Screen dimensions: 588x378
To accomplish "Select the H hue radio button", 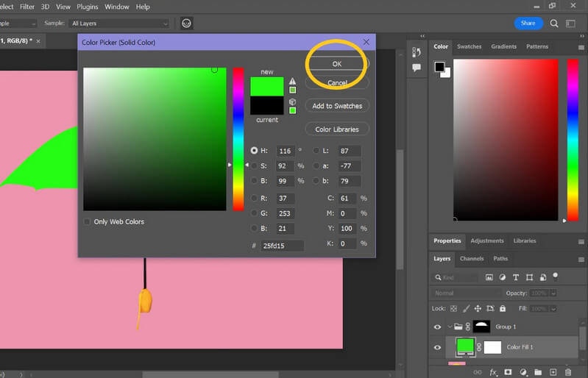I will 254,151.
